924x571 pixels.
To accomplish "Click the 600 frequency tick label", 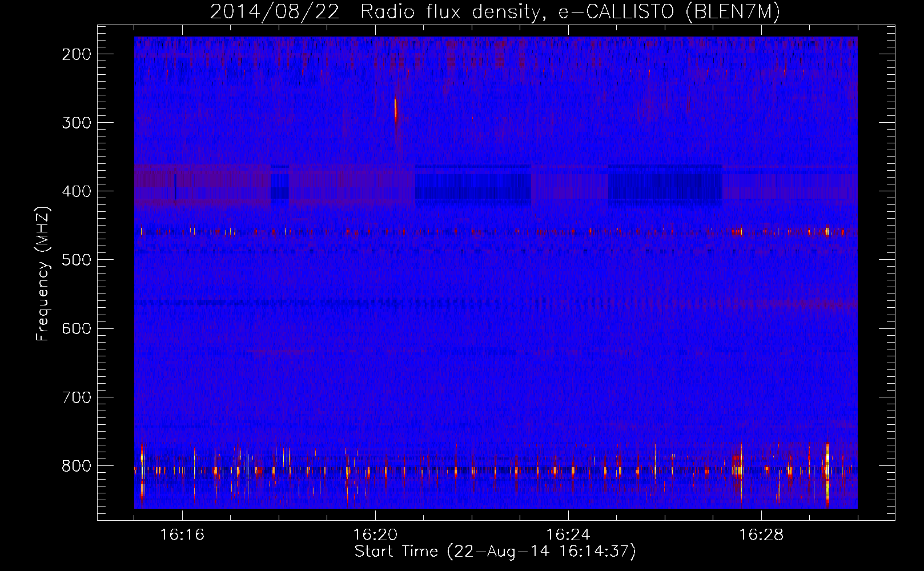I will [76, 328].
